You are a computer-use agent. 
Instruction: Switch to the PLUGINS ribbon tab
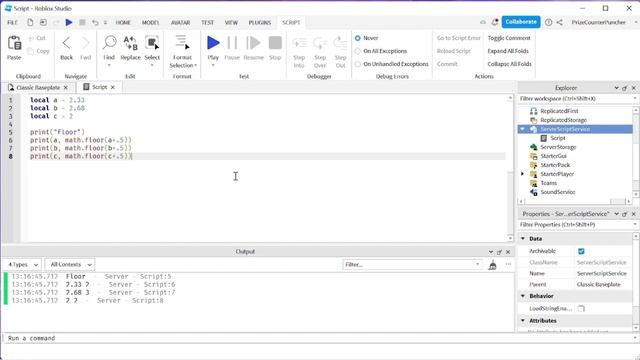point(260,22)
